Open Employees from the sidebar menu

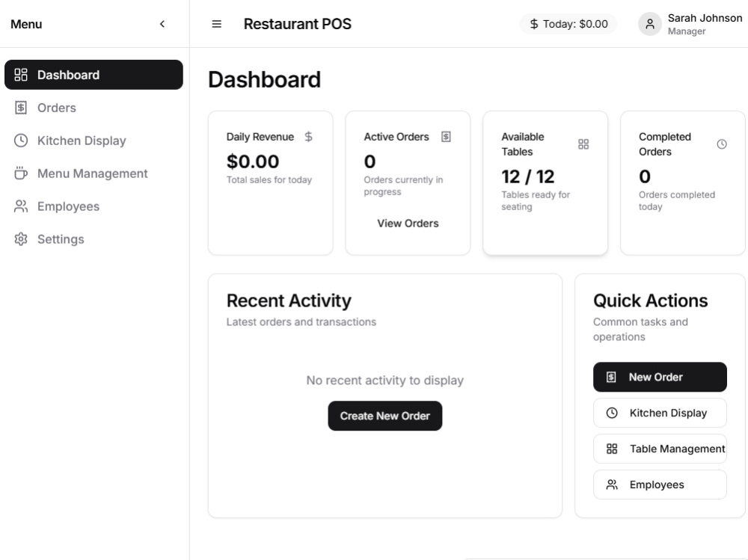(93, 206)
